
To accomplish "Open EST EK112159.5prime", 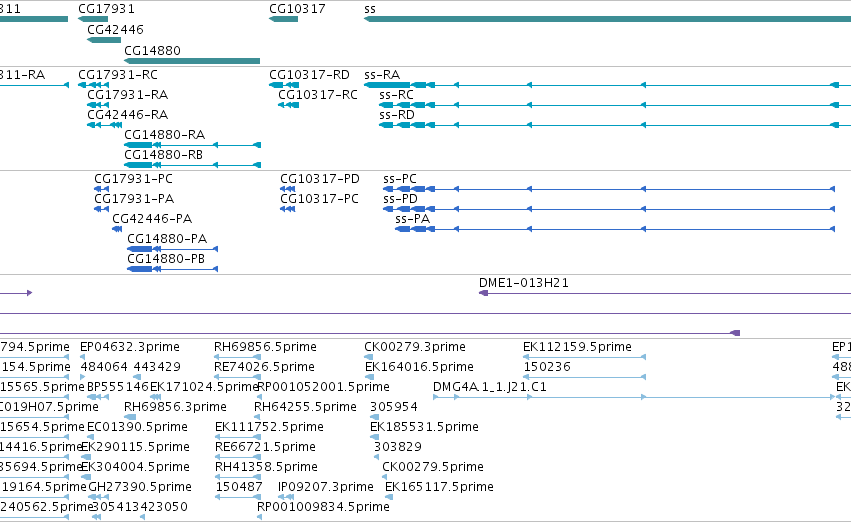I will [x=577, y=347].
